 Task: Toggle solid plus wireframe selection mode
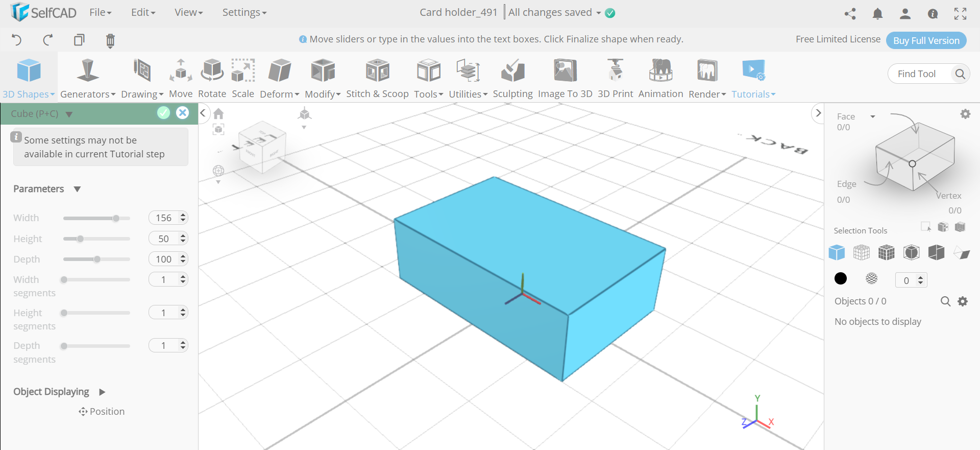[887, 252]
